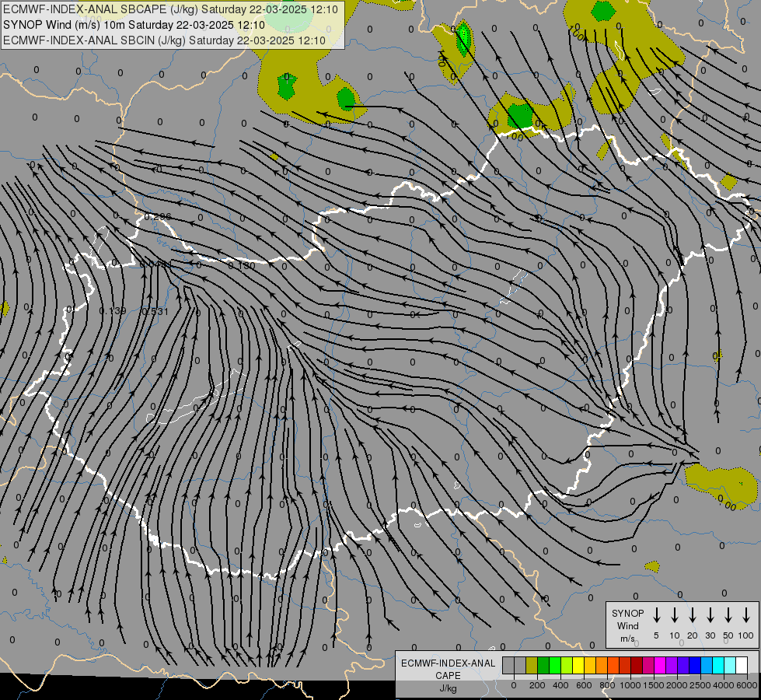This screenshot has height=700, width=761.
Task: Click the 0.531 value on the map
Action: point(155,311)
